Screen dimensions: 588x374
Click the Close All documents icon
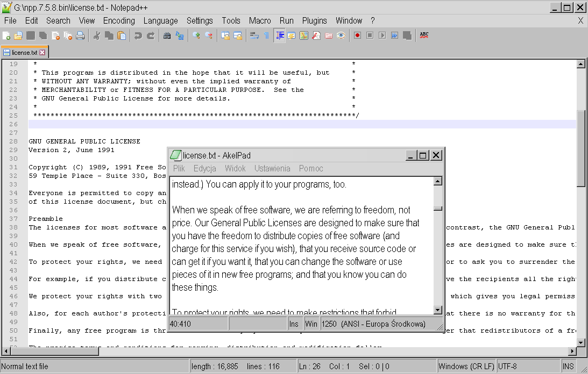click(x=68, y=35)
